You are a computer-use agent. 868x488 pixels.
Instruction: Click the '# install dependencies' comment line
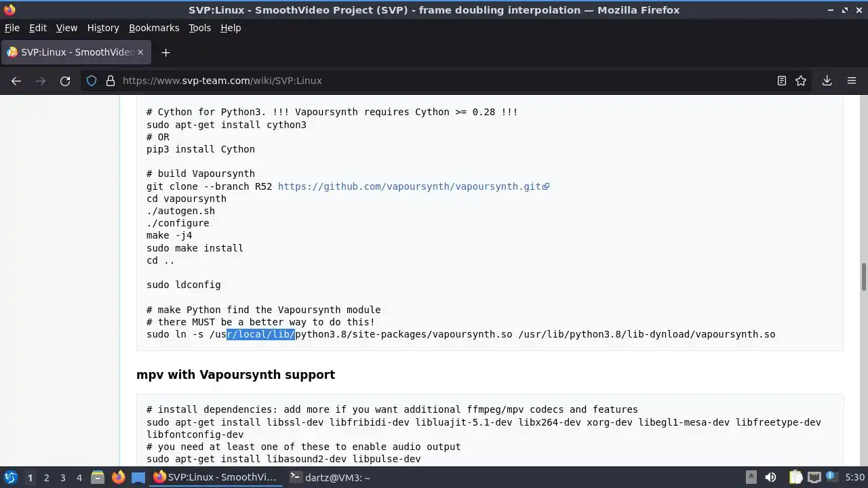click(x=392, y=409)
